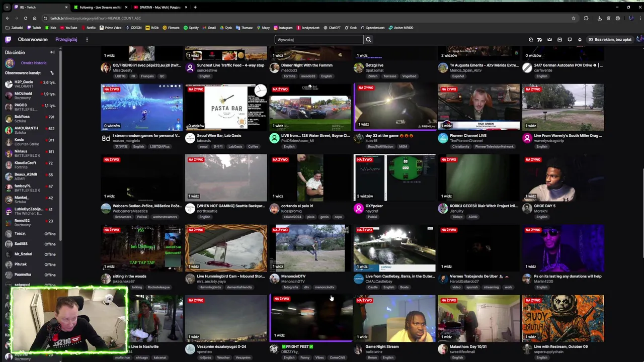Open ThePioneerChannel avatar
The width and height of the screenshot is (644, 362).
(443, 138)
